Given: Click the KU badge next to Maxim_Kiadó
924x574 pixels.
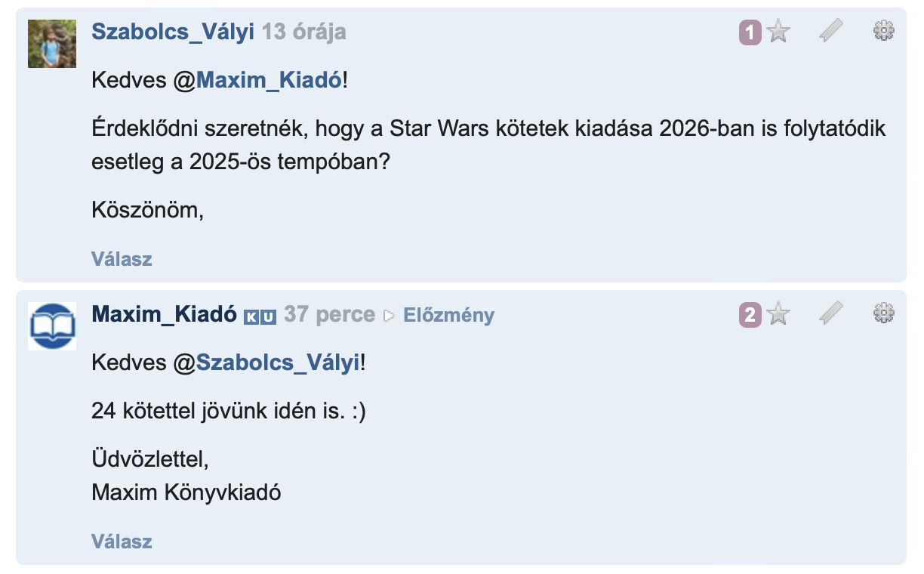Looking at the screenshot, I should (260, 316).
